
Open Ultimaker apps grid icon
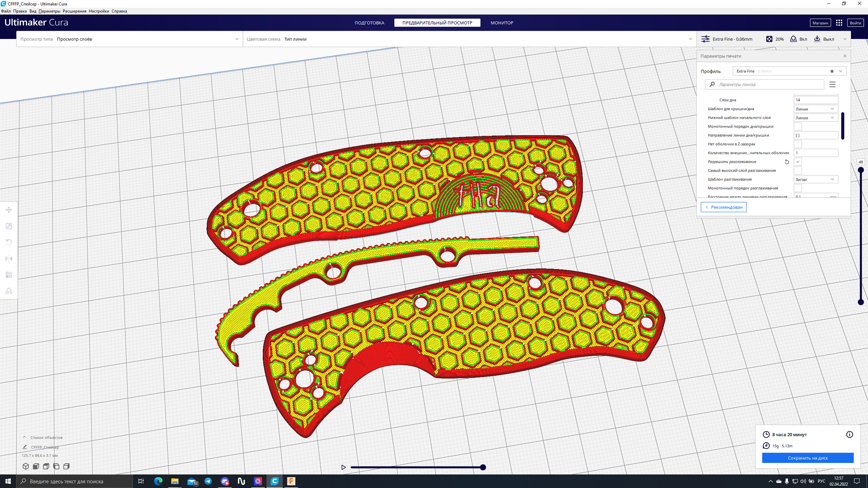coord(839,23)
